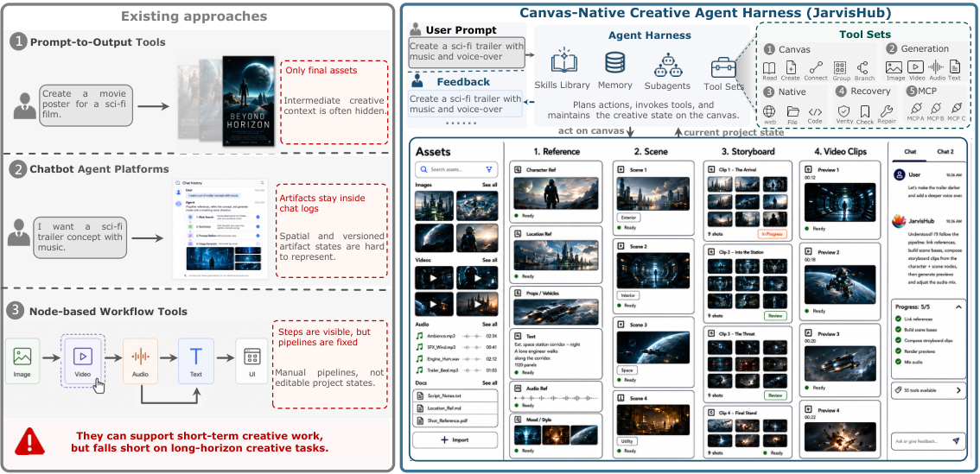Click the filter icon in asset search
Image resolution: width=980 pixels, height=474 pixels.
[489, 169]
